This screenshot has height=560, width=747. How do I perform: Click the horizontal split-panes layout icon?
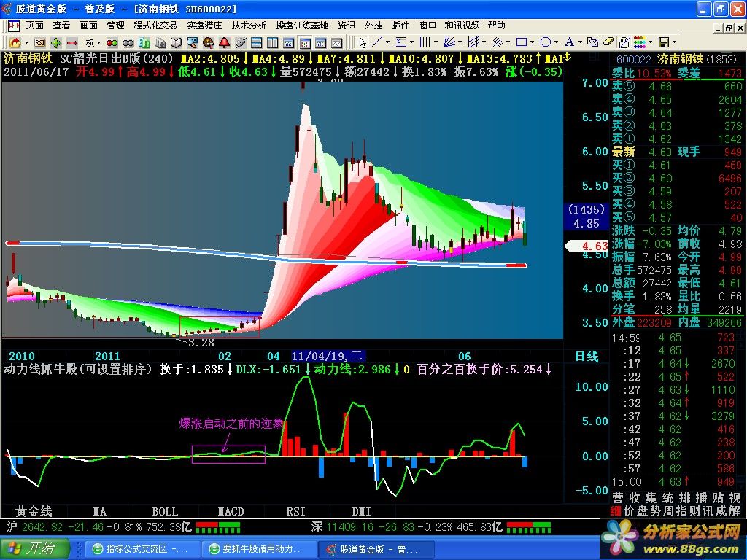pos(256,43)
